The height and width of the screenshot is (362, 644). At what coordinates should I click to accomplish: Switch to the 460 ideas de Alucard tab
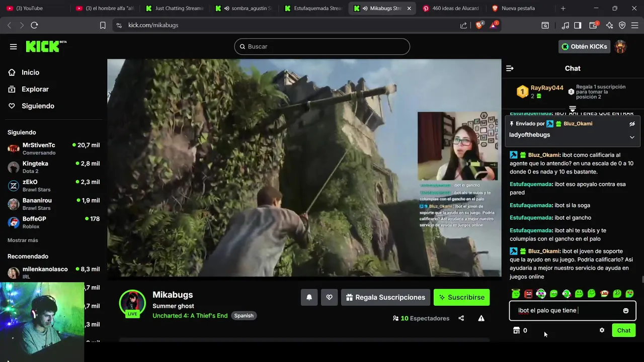point(451,9)
